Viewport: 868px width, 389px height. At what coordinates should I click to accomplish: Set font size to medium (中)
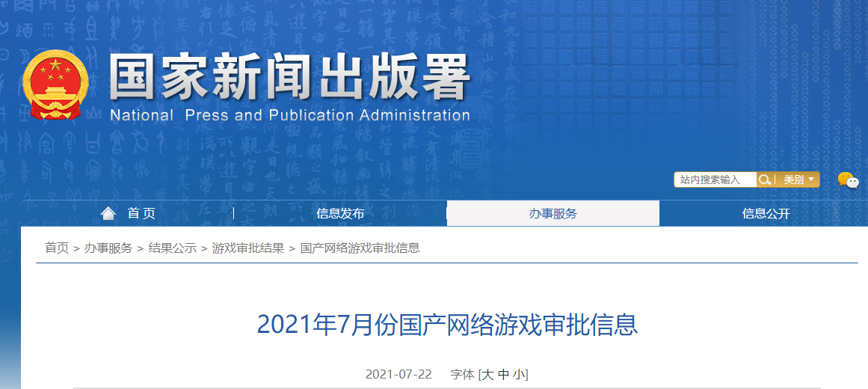pyautogui.click(x=504, y=374)
